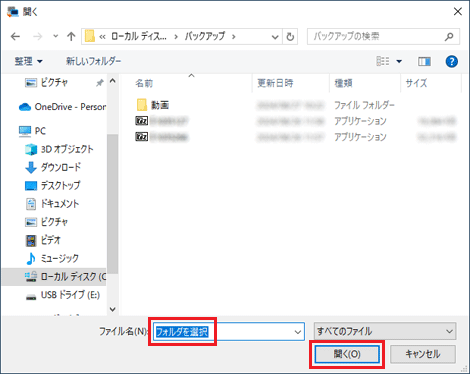This screenshot has height=374, width=470.
Task: Open ピクチャ under PC in sidebar
Action: pos(47,222)
